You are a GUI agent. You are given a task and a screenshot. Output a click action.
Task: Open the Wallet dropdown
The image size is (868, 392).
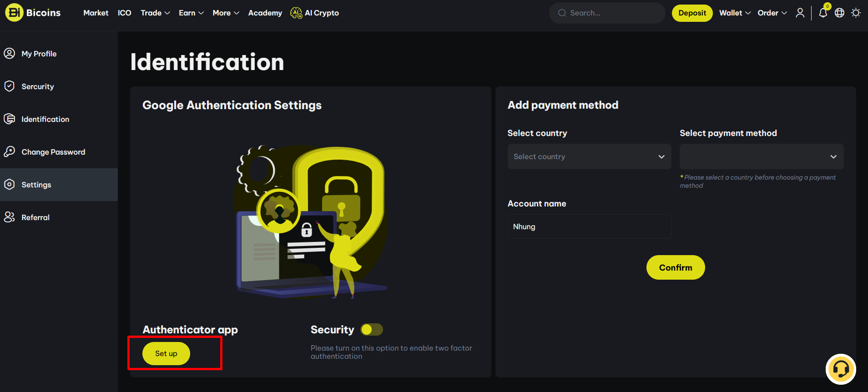tap(735, 13)
